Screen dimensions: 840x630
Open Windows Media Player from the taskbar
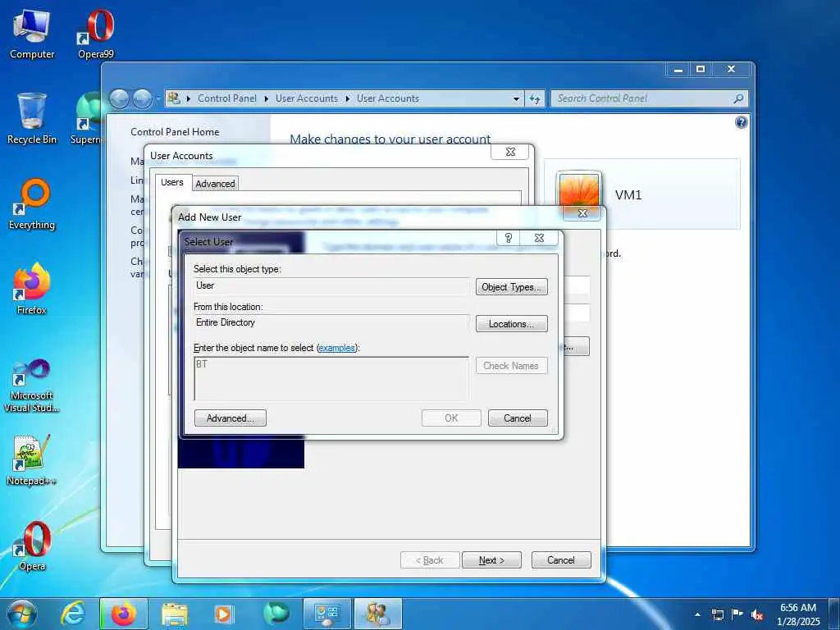[x=224, y=614]
